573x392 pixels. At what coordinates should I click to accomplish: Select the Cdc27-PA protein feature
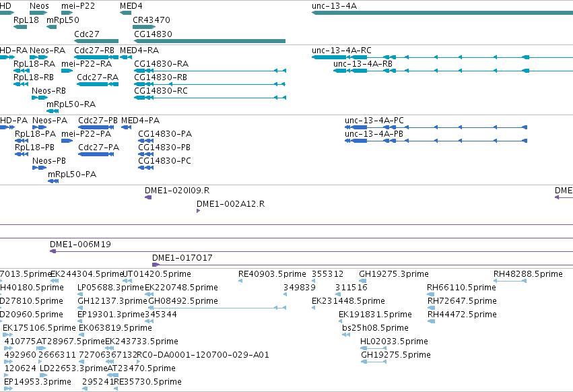tap(96, 154)
